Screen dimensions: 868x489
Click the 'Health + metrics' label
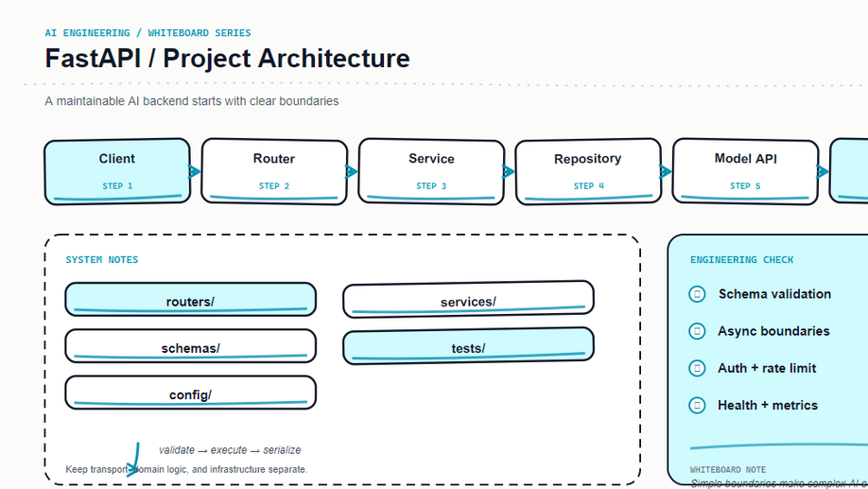coord(768,406)
